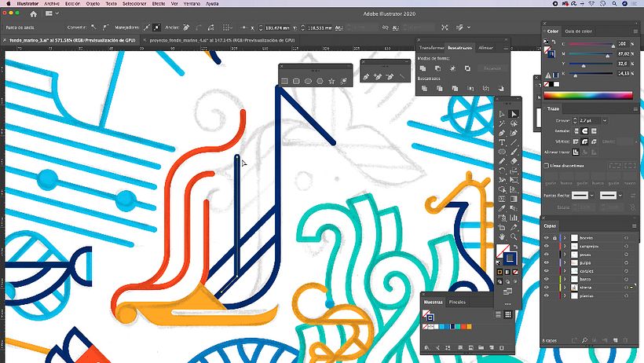644x363 pixels.
Task: Expand the pulpo layer
Action: pos(565,262)
